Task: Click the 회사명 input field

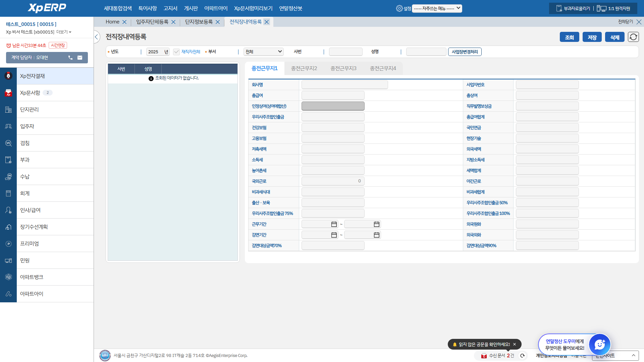Action: coord(344,85)
